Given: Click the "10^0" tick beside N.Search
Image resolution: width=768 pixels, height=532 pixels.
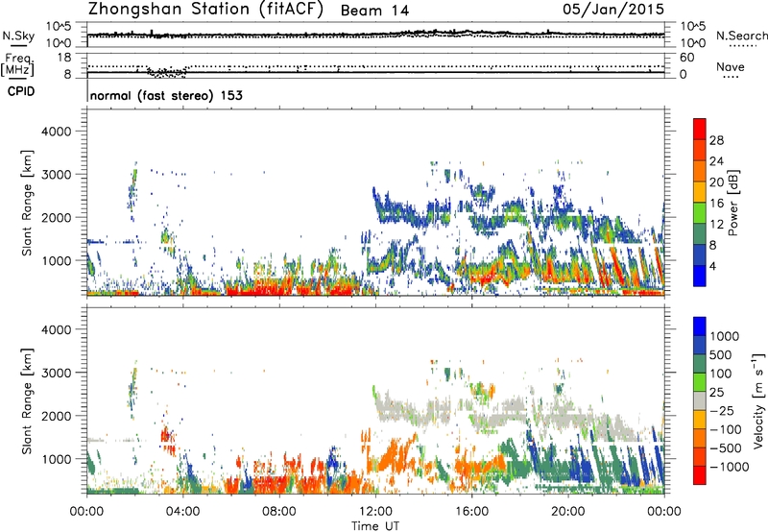Looking at the screenshot, I should click(x=693, y=43).
